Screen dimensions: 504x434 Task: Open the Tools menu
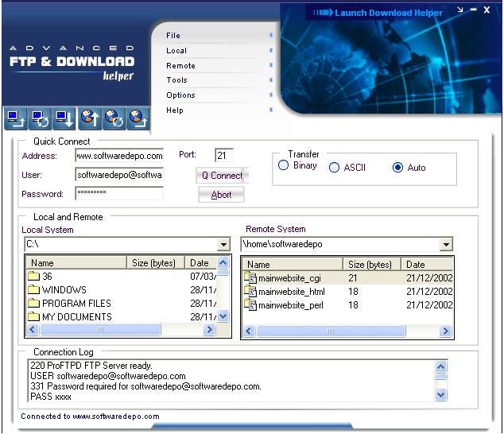tap(176, 80)
